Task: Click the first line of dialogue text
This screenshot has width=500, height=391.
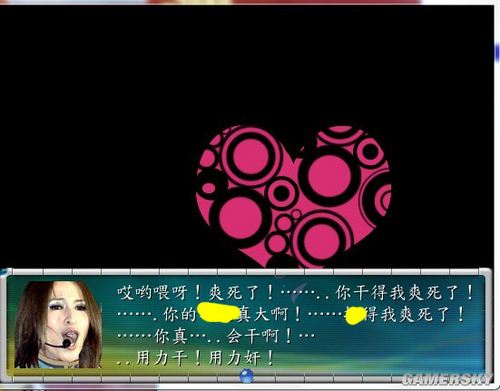Action: coord(295,293)
